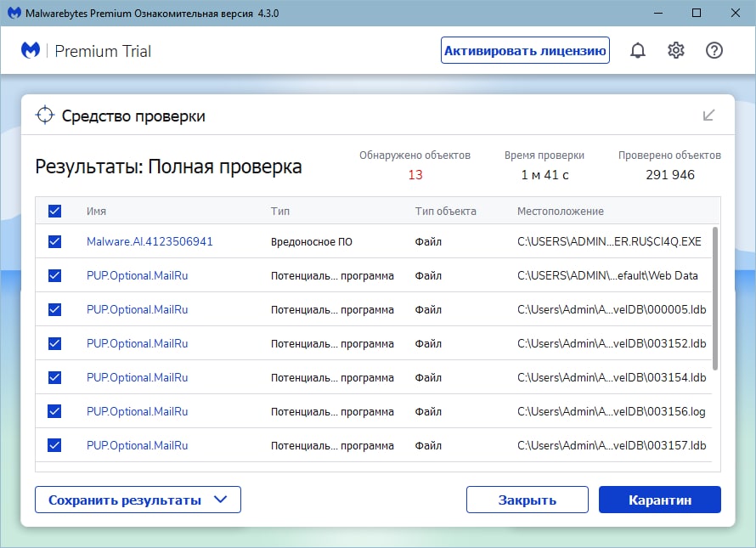Sort by the Местоположение column header

coord(561,211)
